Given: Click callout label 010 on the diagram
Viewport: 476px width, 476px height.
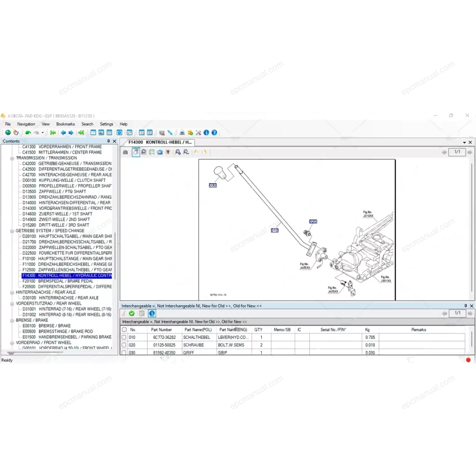Looking at the screenshot, I should click(275, 230).
